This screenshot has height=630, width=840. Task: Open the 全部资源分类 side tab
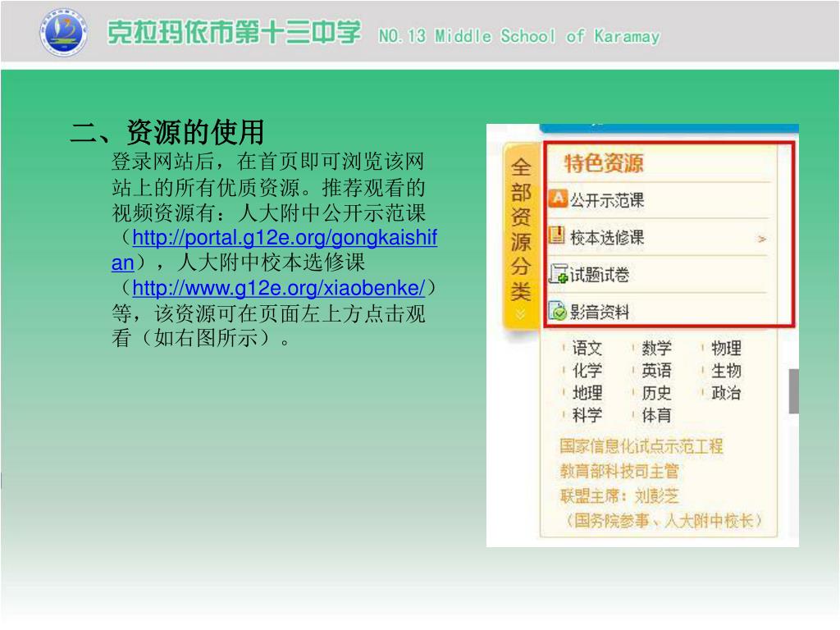click(x=521, y=235)
